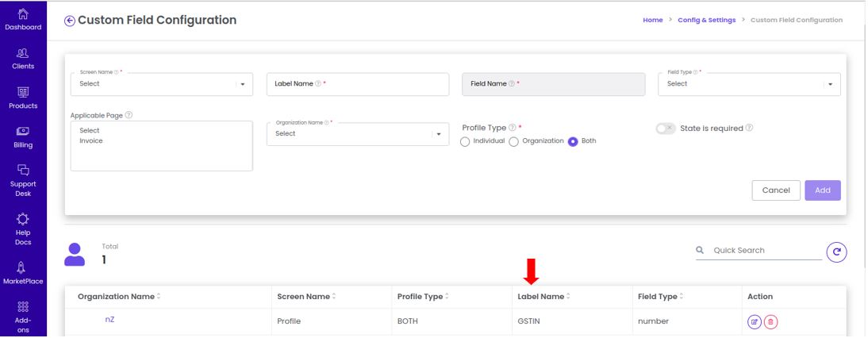Click the search magnifier icon in Quick Search

[x=700, y=250]
